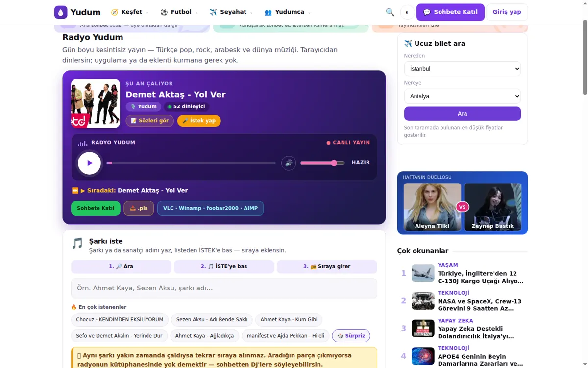
Task: Vote for Zeynep Bastık in the duel
Action: click(492, 207)
